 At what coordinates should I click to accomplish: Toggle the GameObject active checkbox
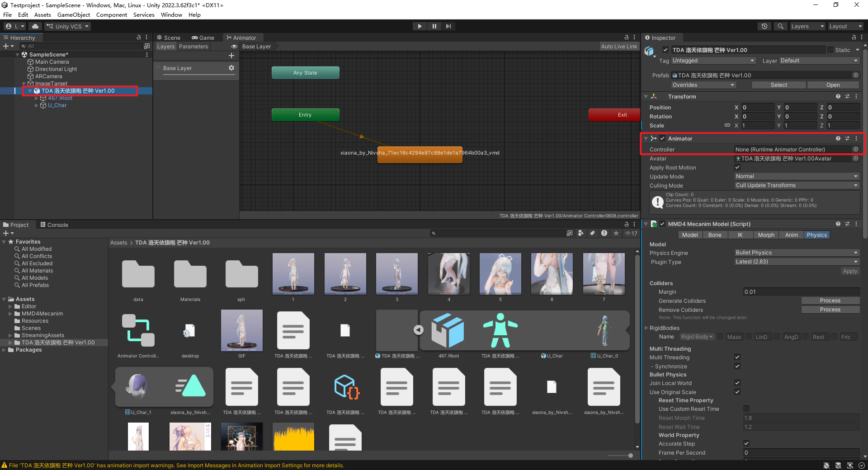point(665,50)
